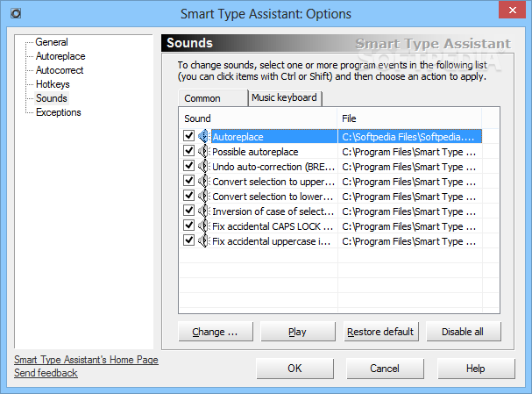The width and height of the screenshot is (532, 394).
Task: Open Help for the options
Action: coord(476,369)
